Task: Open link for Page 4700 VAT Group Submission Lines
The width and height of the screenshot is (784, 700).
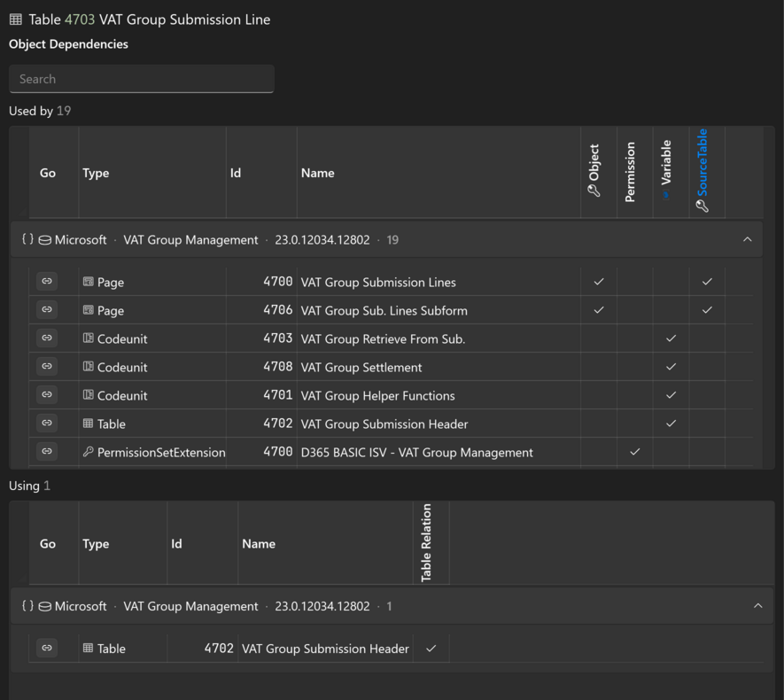Action: pos(46,282)
